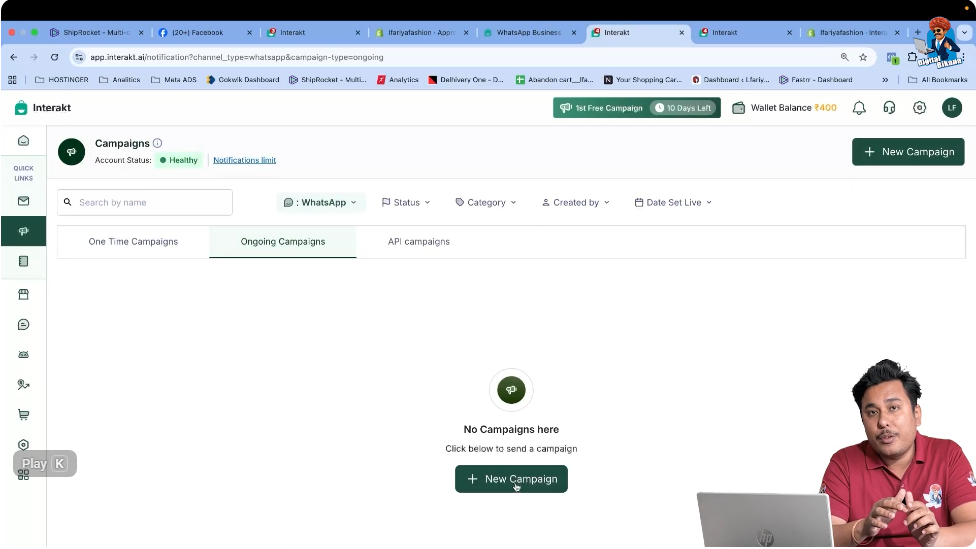Select the Campaigns megaphone sidebar icon
The height and width of the screenshot is (549, 976).
coord(23,231)
